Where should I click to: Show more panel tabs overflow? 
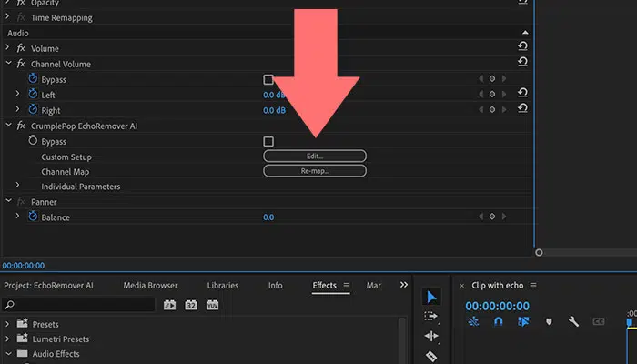[404, 285]
